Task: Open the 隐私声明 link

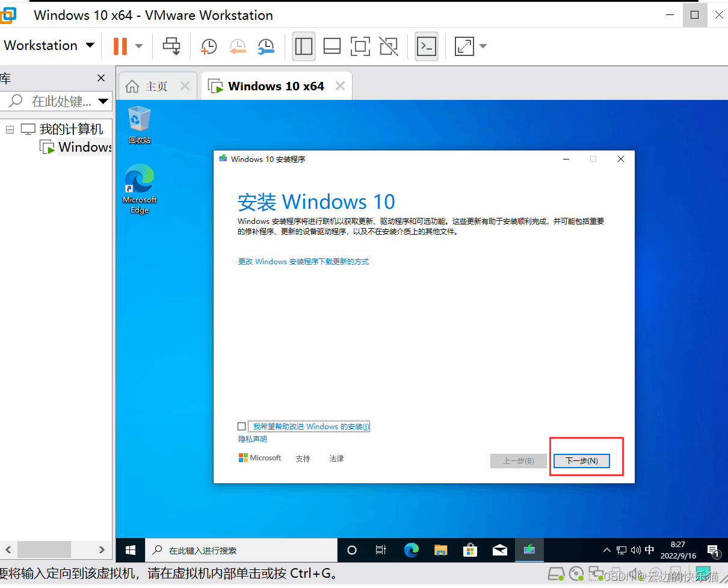Action: (253, 439)
